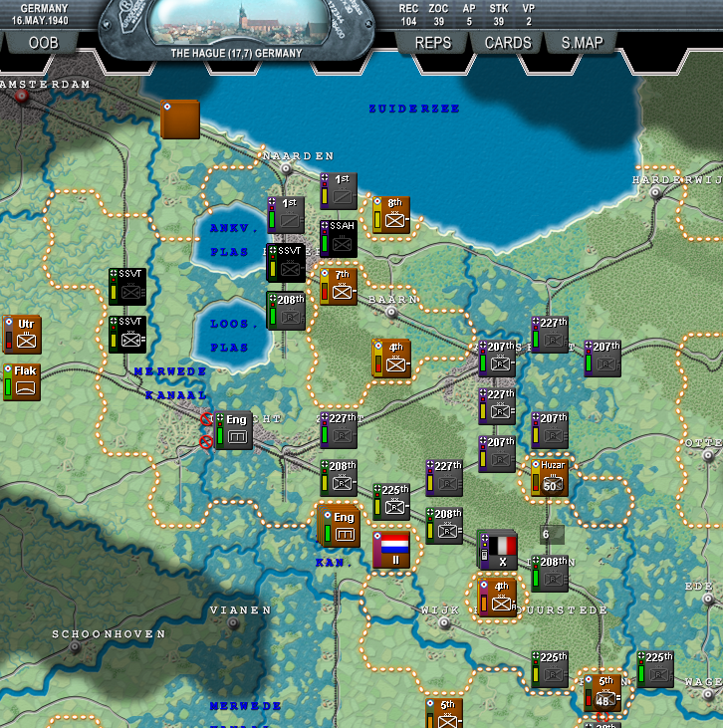Click the date 16.MAY.1940
This screenshot has width=723, height=728.
(40, 21)
